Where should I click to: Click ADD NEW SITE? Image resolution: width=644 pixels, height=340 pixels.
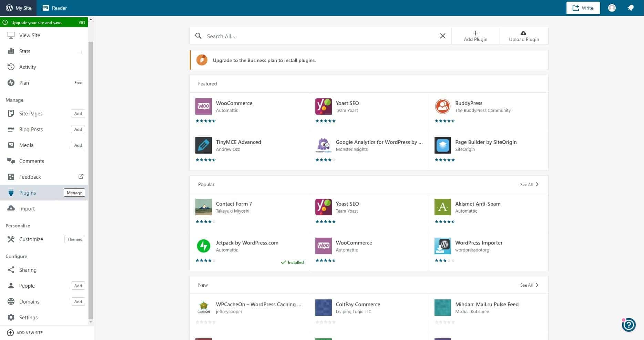click(x=25, y=333)
